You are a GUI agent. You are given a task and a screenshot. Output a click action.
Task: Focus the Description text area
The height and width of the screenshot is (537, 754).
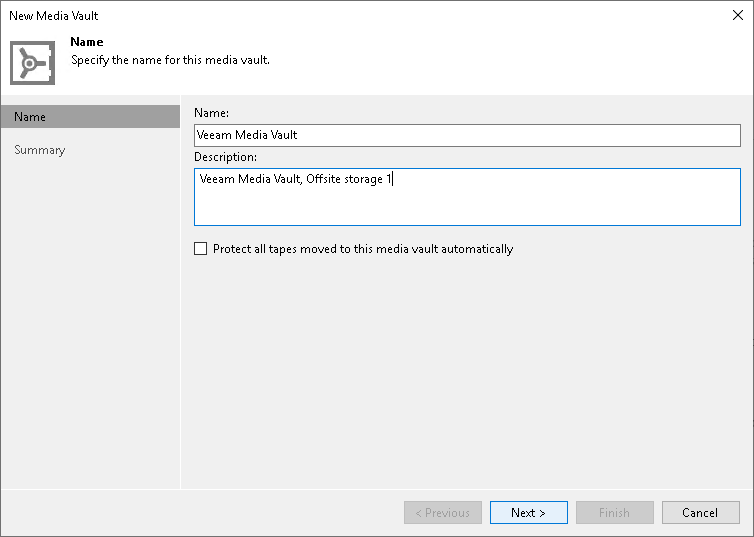[x=467, y=197]
